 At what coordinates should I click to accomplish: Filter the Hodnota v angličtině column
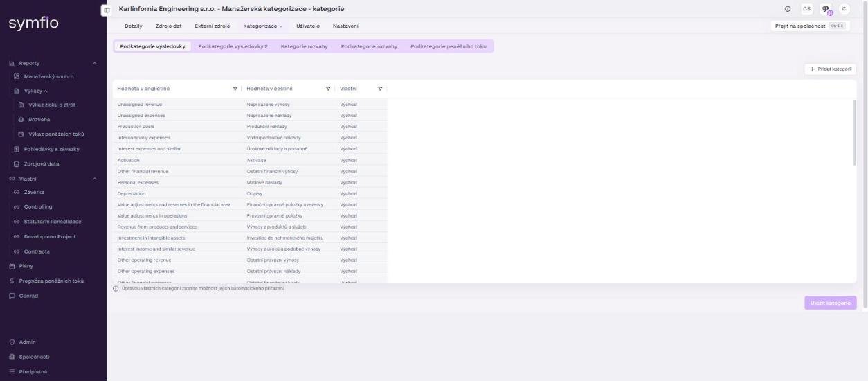[235, 89]
